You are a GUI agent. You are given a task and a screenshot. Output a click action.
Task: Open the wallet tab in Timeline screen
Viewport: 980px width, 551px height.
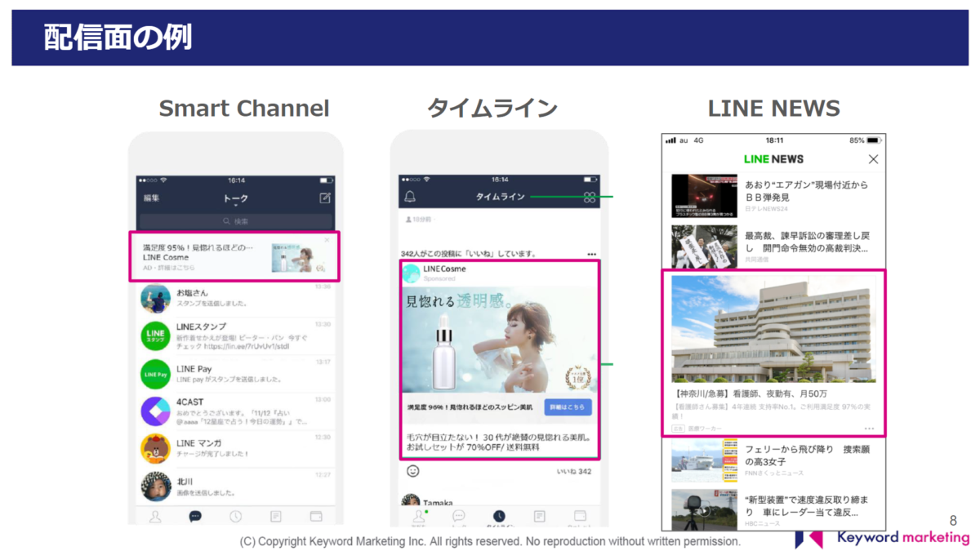(580, 516)
